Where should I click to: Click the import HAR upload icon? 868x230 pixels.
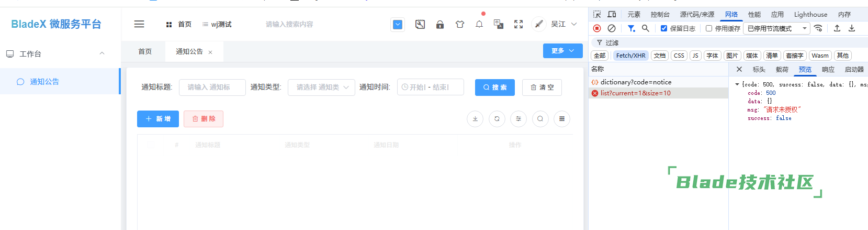(837, 28)
